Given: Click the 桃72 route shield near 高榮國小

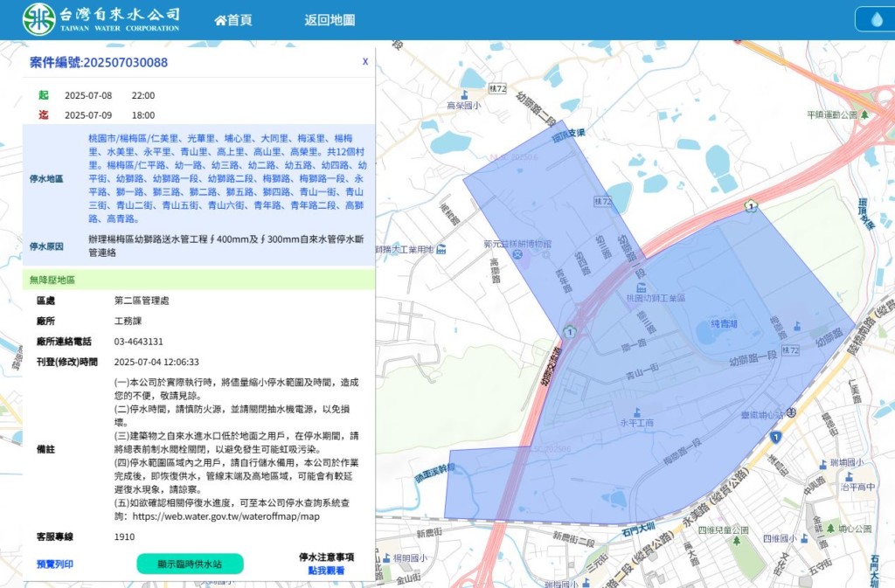Looking at the screenshot, I should tap(498, 88).
